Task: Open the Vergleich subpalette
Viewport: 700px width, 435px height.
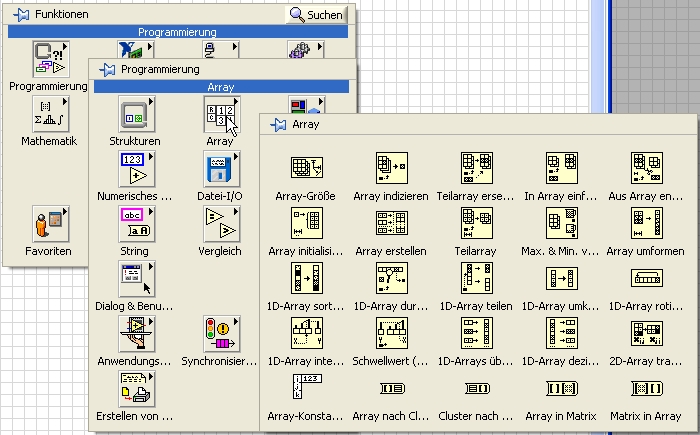Action: point(221,224)
